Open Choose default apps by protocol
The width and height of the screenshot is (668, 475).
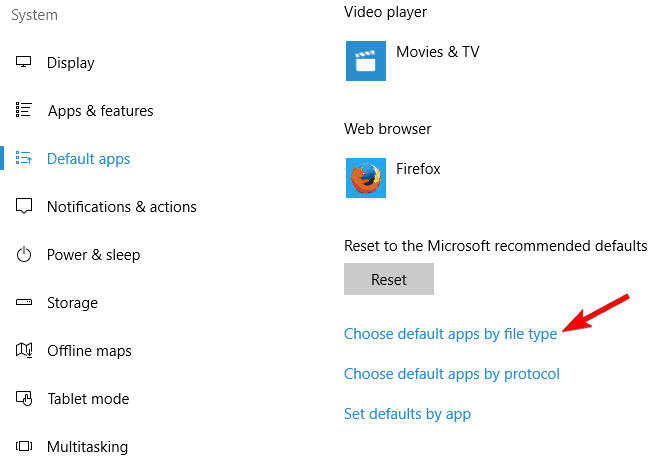coord(452,374)
